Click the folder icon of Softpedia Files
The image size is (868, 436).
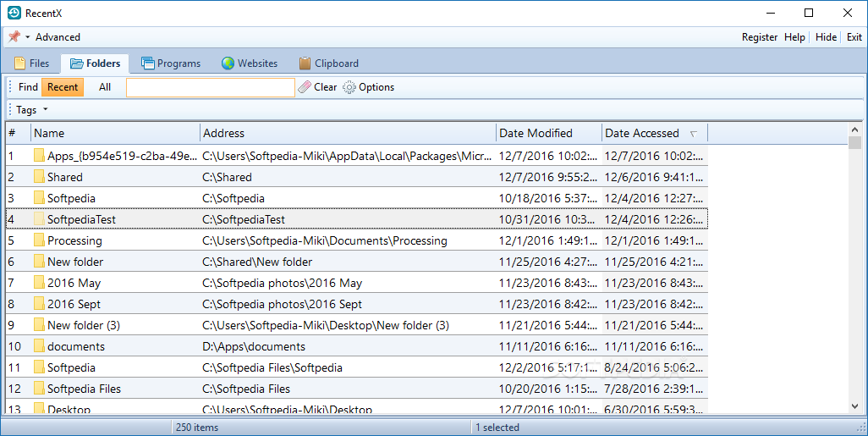pos(39,389)
